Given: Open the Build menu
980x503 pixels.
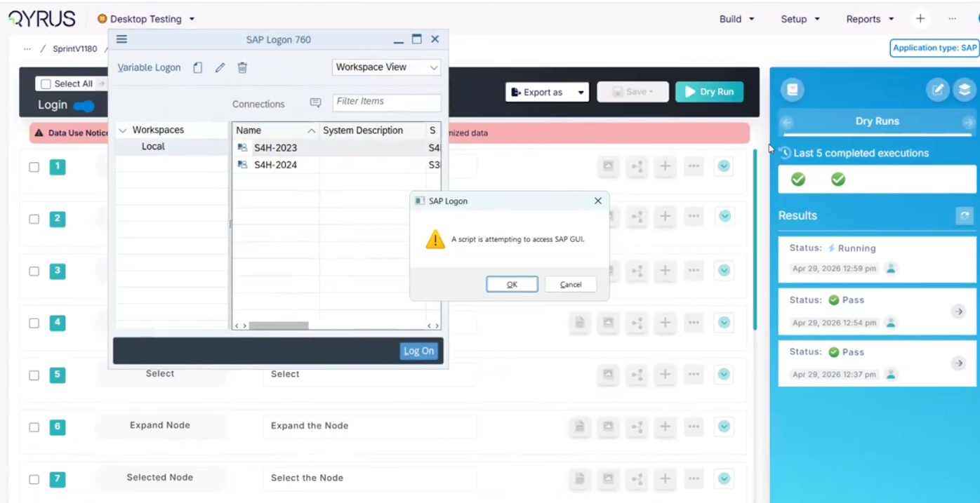Looking at the screenshot, I should click(x=737, y=19).
